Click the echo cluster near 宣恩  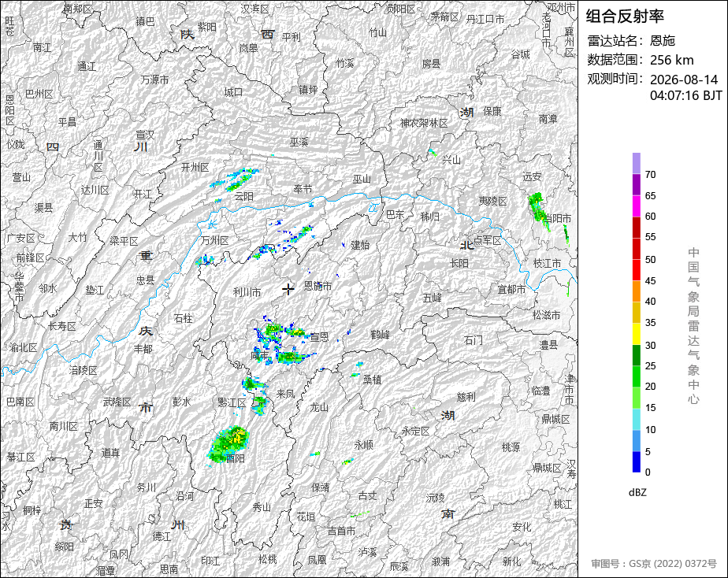click(284, 343)
